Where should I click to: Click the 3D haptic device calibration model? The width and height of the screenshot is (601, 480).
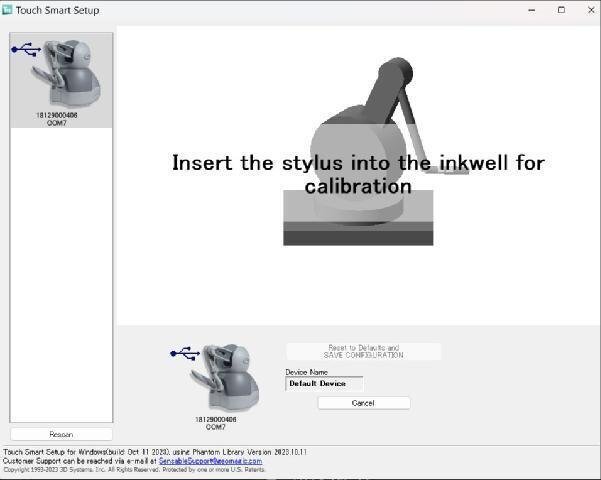point(376,151)
